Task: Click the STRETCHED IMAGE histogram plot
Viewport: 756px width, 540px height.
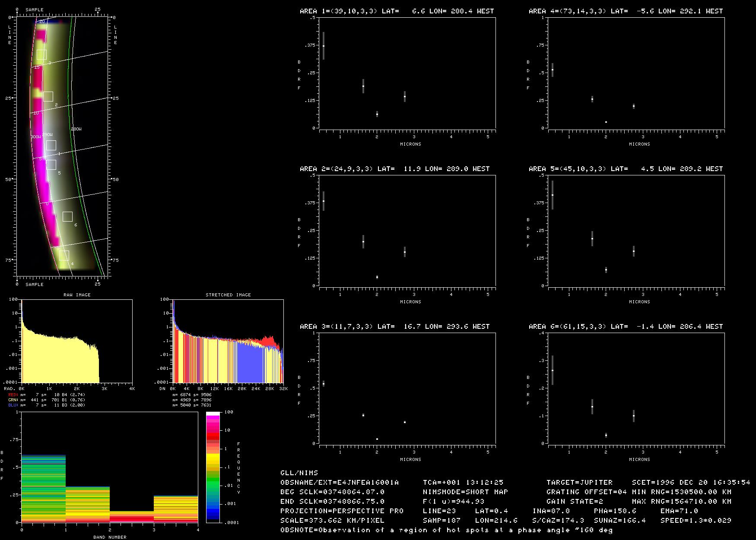Action: pyautogui.click(x=228, y=341)
